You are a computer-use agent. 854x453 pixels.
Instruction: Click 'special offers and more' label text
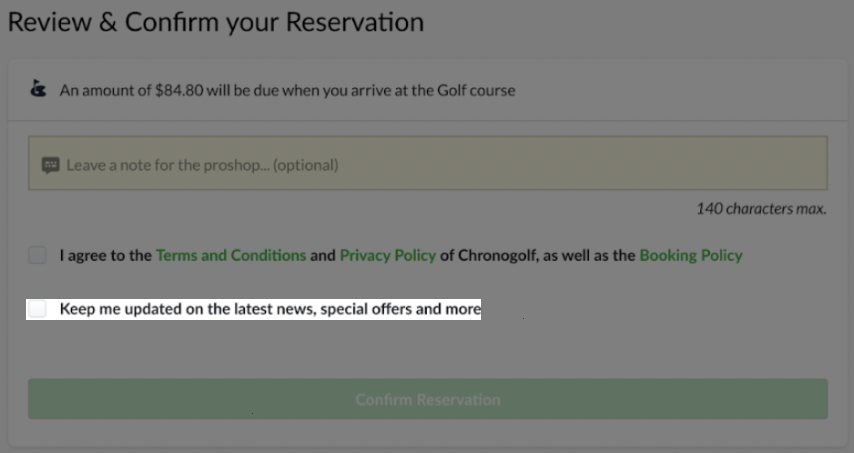pyautogui.click(x=400, y=309)
